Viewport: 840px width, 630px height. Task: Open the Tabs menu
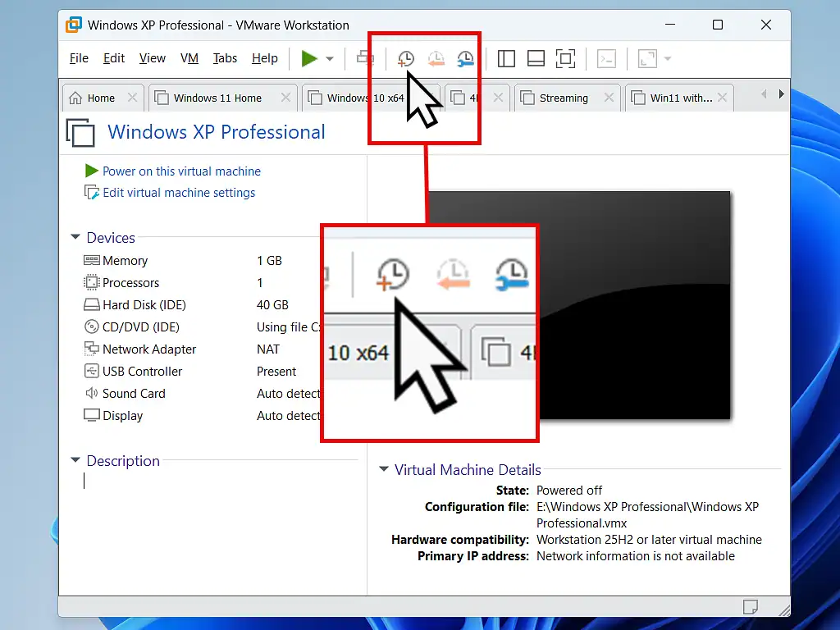225,58
